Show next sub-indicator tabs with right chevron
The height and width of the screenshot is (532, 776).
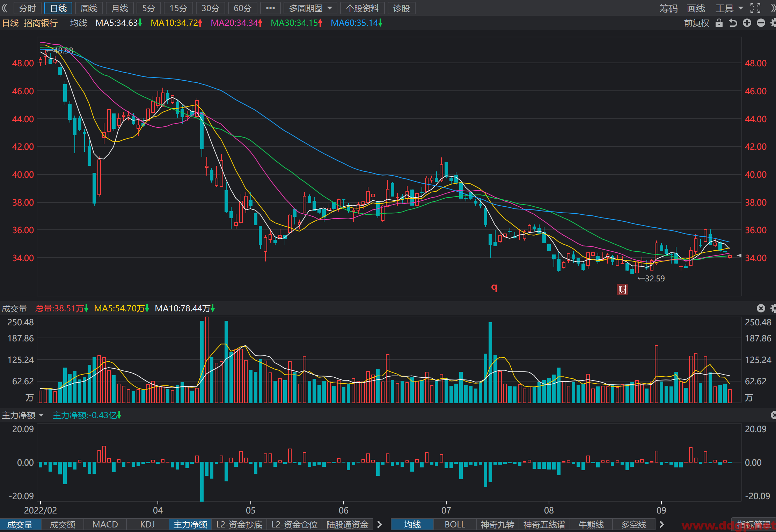click(x=380, y=524)
